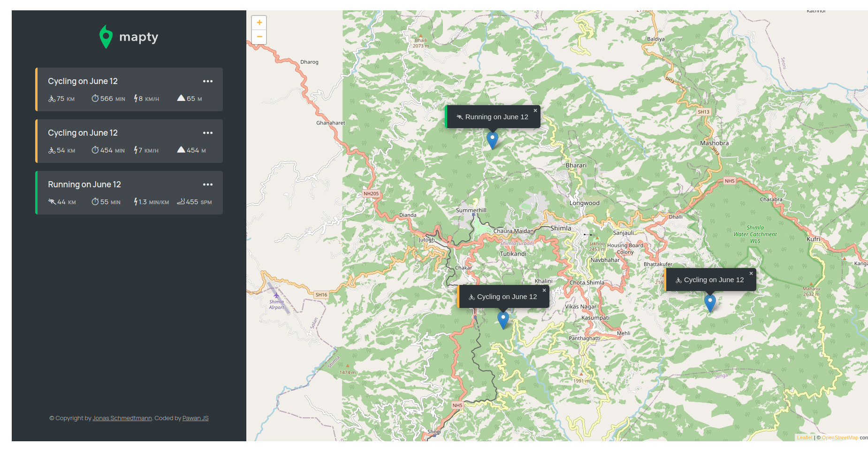Image resolution: width=868 pixels, height=453 pixels.
Task: Click the lightning icon beside 1.3 MIN/KM
Action: coord(136,202)
